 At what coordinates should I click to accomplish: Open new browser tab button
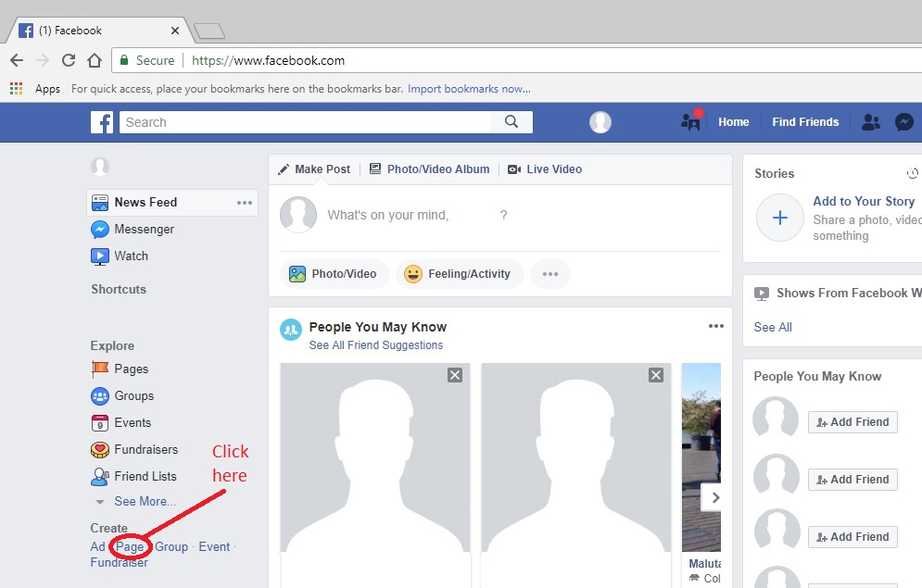pyautogui.click(x=209, y=31)
